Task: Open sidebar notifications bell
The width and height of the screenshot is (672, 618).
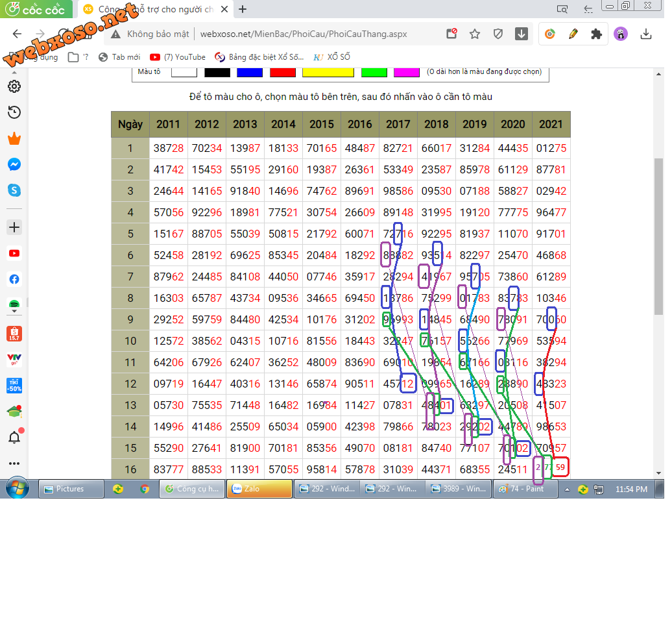Action: point(14,438)
